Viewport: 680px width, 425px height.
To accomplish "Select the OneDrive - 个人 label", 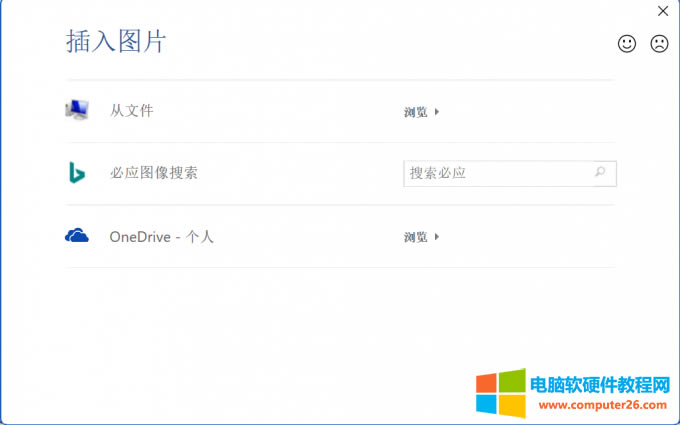I will [x=161, y=237].
